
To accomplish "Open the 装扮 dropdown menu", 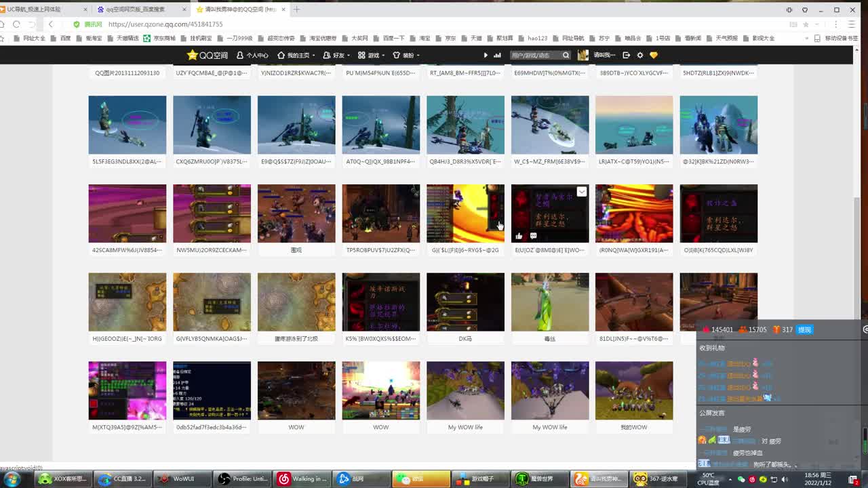I will (x=408, y=55).
